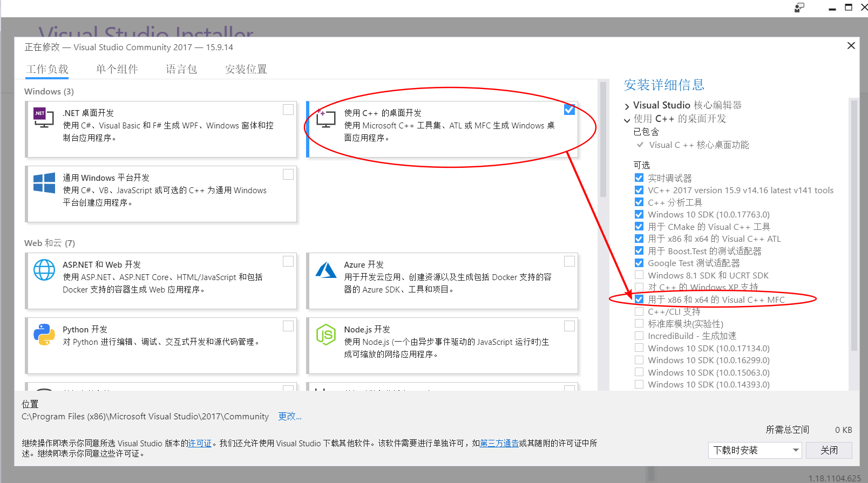Switch to the 工作负载 tab
The height and width of the screenshot is (483, 868).
(47, 69)
